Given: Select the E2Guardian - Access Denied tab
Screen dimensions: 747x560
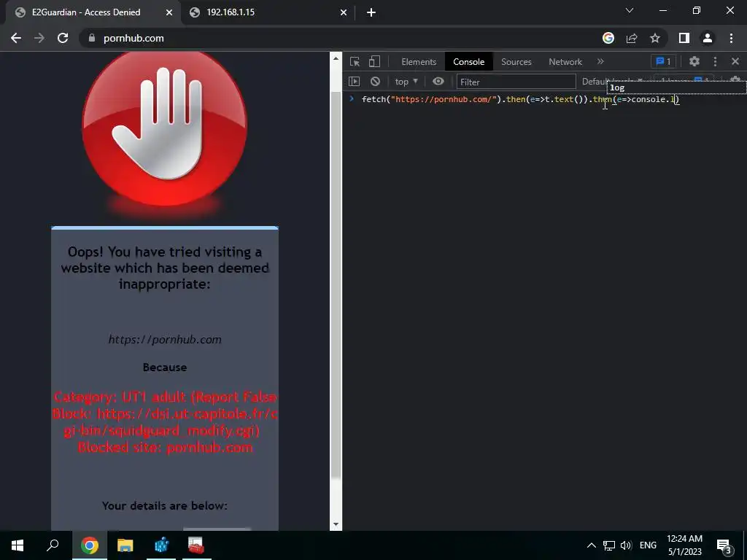Looking at the screenshot, I should (x=86, y=12).
